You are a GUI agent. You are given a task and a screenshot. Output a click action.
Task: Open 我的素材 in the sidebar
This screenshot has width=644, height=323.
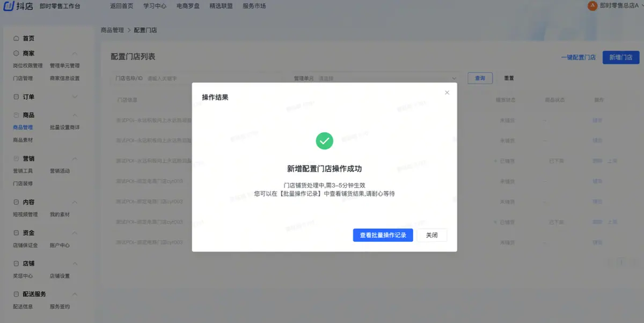pos(60,214)
